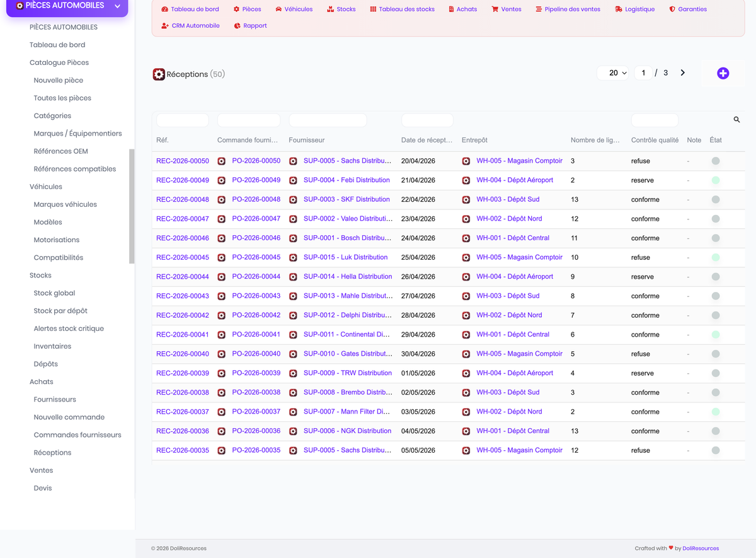Open Alertes stock critique in the sidebar
Image resolution: width=756 pixels, height=558 pixels.
69,328
